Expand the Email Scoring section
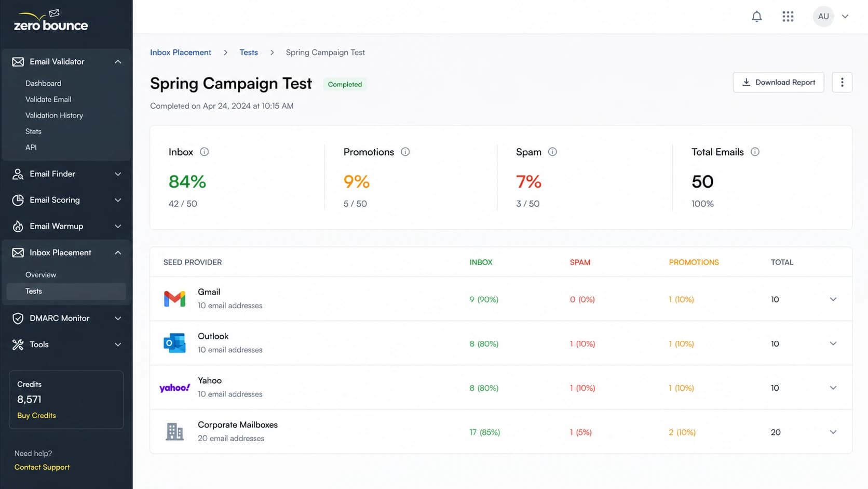 (118, 200)
